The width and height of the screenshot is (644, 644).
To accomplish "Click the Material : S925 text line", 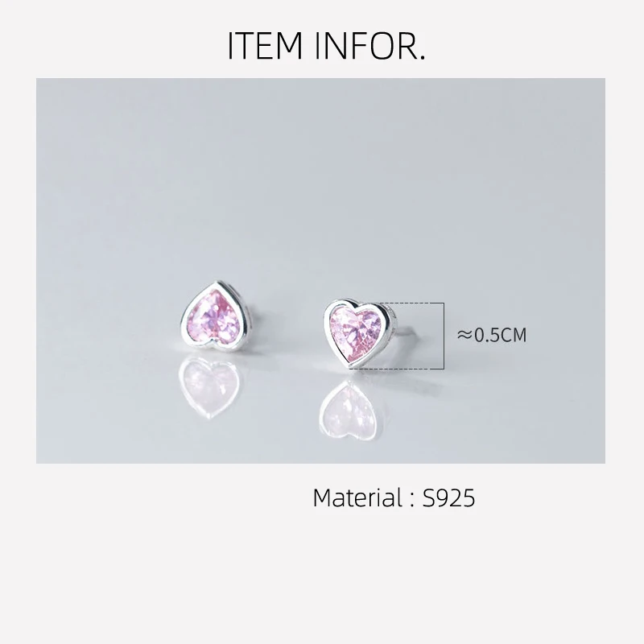I will tap(394, 497).
